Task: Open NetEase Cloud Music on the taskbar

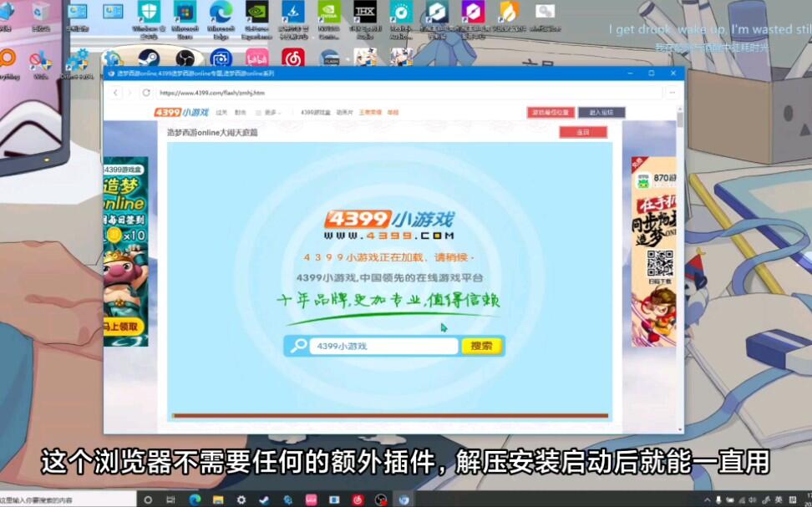Action: (x=358, y=500)
